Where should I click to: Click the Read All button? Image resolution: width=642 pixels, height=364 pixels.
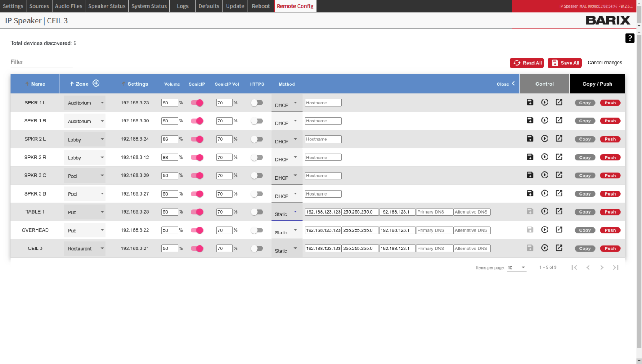click(x=527, y=63)
